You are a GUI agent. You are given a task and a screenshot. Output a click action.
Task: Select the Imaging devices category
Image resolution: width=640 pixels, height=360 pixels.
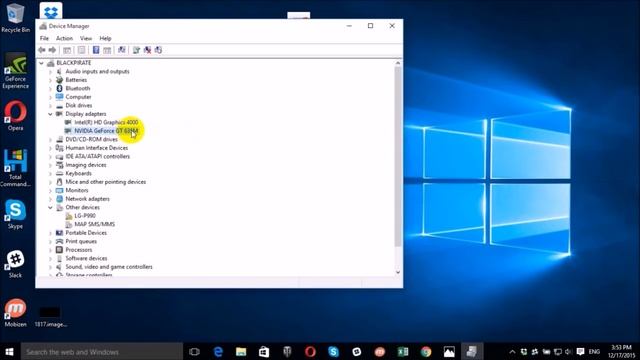[x=86, y=165]
